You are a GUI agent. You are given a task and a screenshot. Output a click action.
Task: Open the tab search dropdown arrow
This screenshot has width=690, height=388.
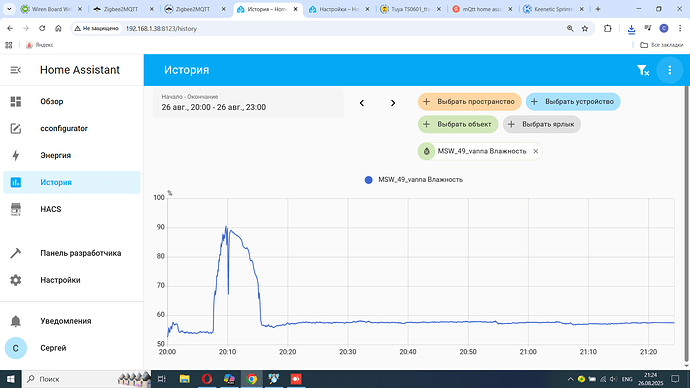coord(9,9)
